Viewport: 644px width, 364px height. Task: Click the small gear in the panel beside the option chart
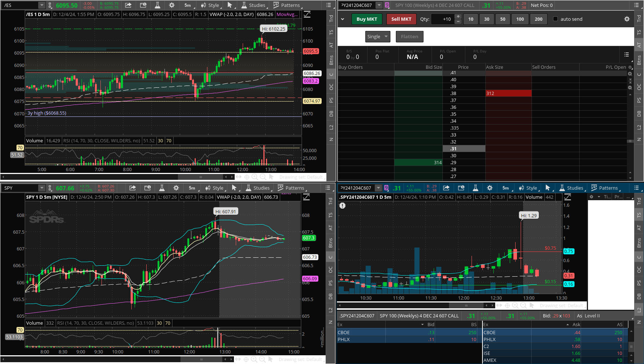click(x=592, y=197)
